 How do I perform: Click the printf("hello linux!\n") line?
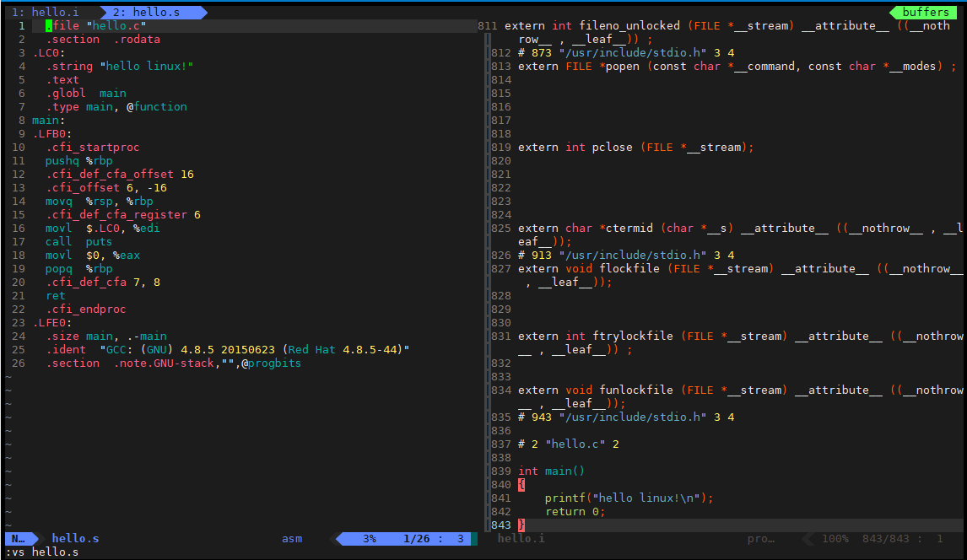pos(629,500)
